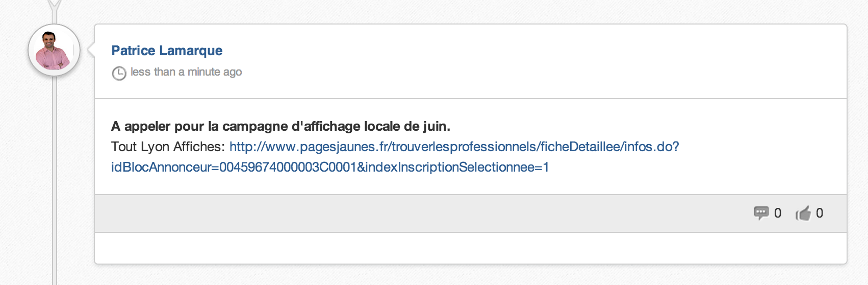The width and height of the screenshot is (868, 285).
Task: Click the 'Tout Lyon Affiches:' label text
Action: pyautogui.click(x=168, y=147)
